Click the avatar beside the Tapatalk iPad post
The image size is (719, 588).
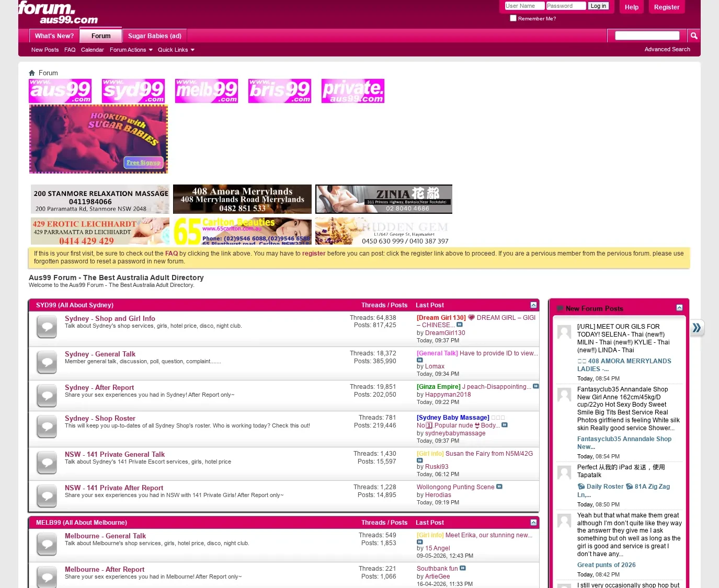[564, 472]
